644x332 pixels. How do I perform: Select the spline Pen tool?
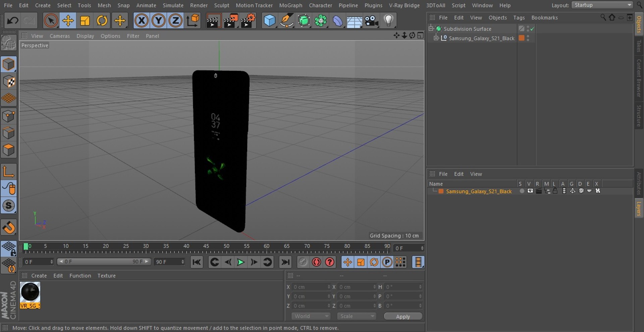click(287, 21)
